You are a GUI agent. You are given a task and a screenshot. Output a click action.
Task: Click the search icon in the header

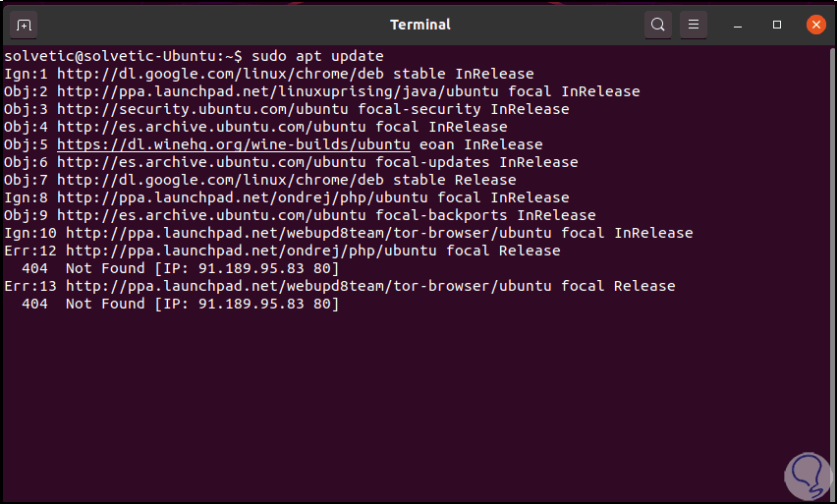pos(658,25)
